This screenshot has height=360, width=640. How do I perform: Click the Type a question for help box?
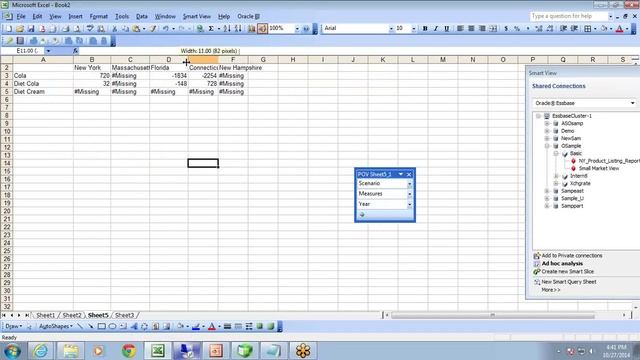(569, 16)
